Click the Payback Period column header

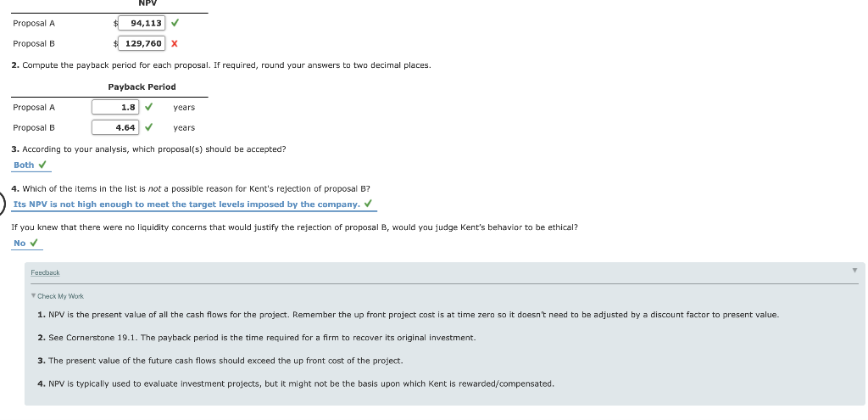(142, 87)
